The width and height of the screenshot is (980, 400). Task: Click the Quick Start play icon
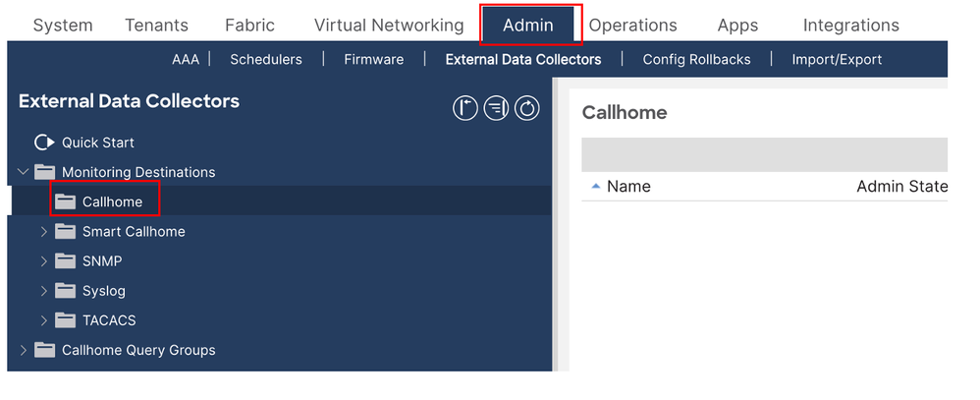tap(43, 143)
